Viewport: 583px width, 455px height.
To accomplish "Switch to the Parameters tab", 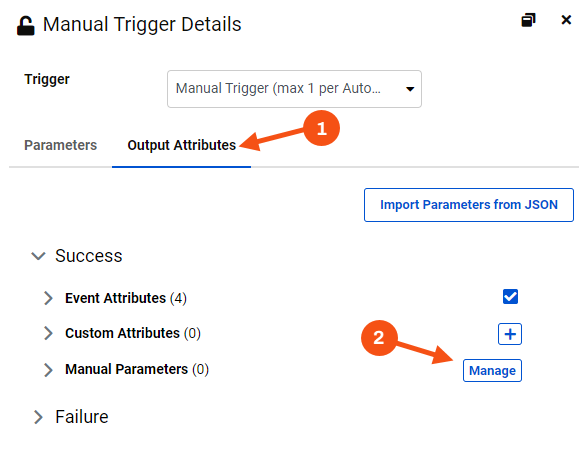I will 60,145.
